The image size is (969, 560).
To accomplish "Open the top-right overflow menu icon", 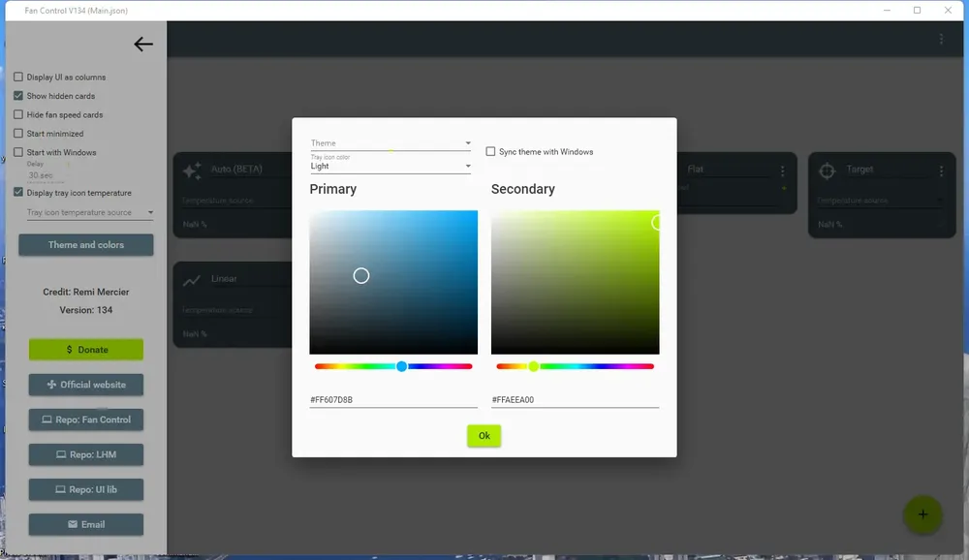I will click(x=941, y=39).
